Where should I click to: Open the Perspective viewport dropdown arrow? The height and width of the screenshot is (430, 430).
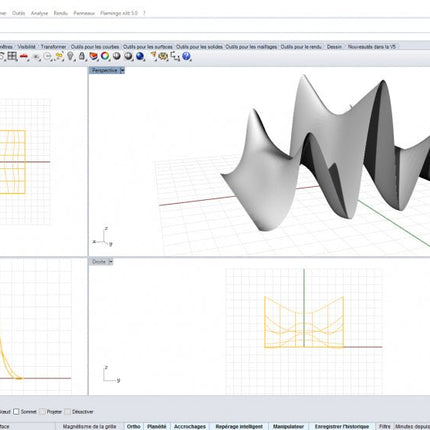tap(122, 70)
